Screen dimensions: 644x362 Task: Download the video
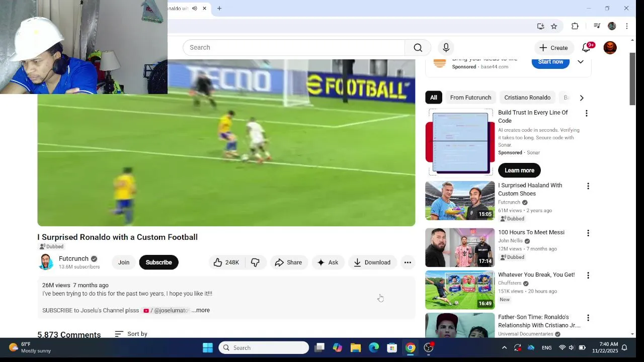pos(372,262)
